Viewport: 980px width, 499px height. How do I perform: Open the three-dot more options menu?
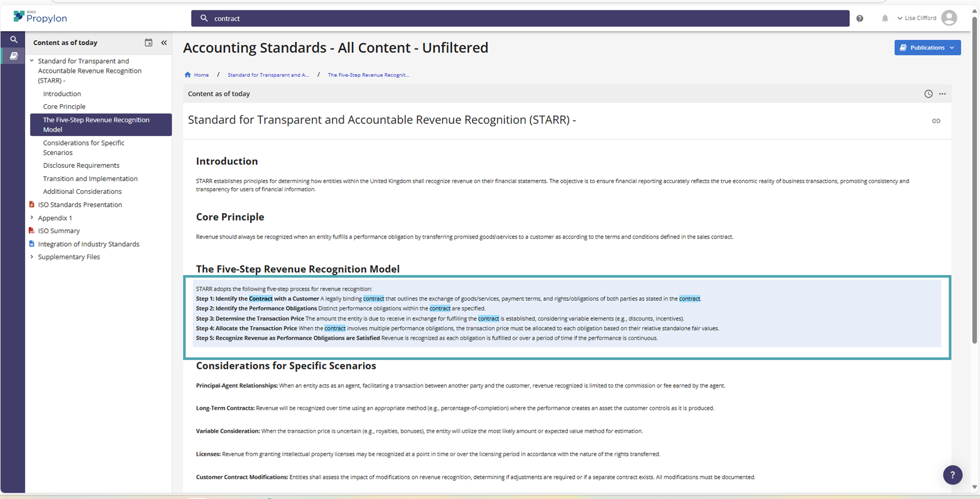point(942,94)
